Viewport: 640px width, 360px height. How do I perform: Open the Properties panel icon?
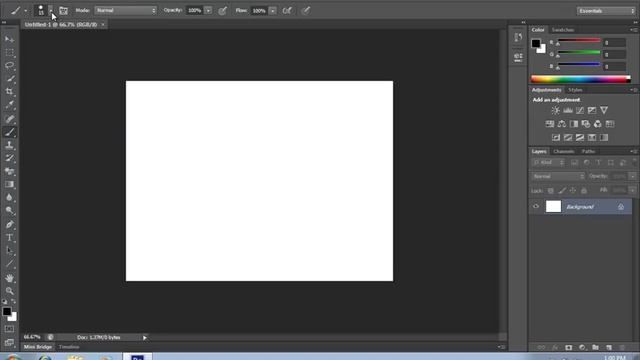pyautogui.click(x=518, y=57)
